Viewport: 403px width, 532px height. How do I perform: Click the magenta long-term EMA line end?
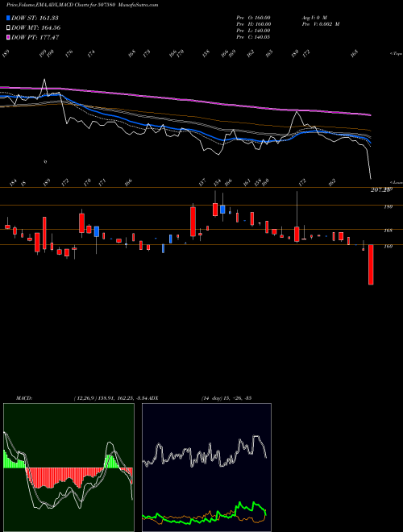(x=370, y=115)
